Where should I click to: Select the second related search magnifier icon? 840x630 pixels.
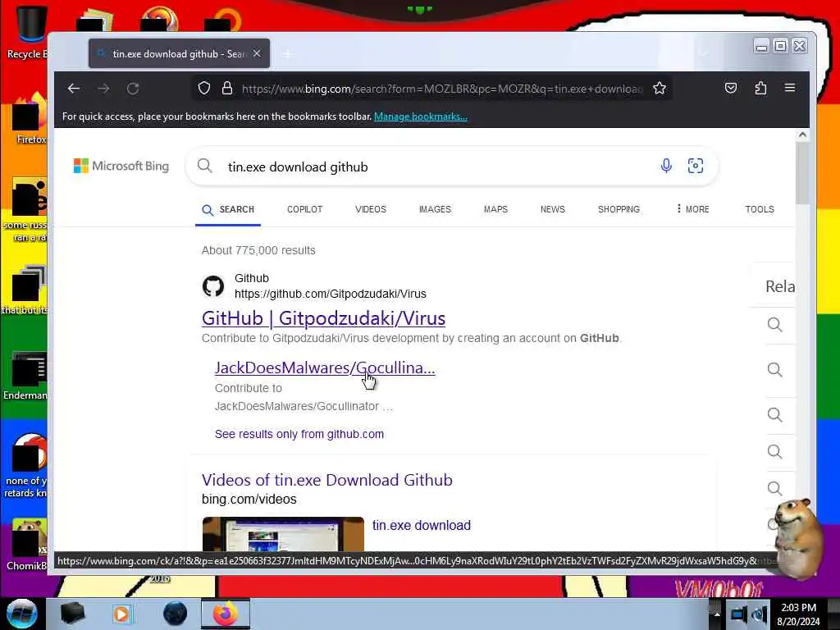pyautogui.click(x=774, y=370)
